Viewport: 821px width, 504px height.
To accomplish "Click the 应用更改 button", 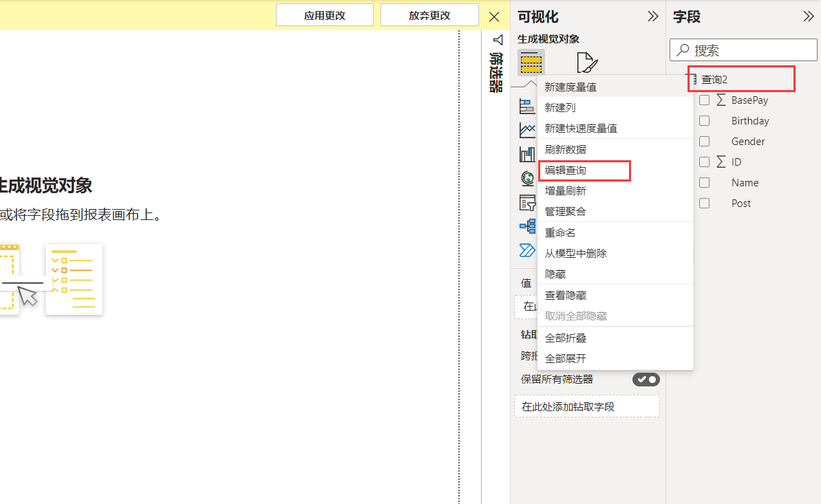I will click(x=325, y=15).
